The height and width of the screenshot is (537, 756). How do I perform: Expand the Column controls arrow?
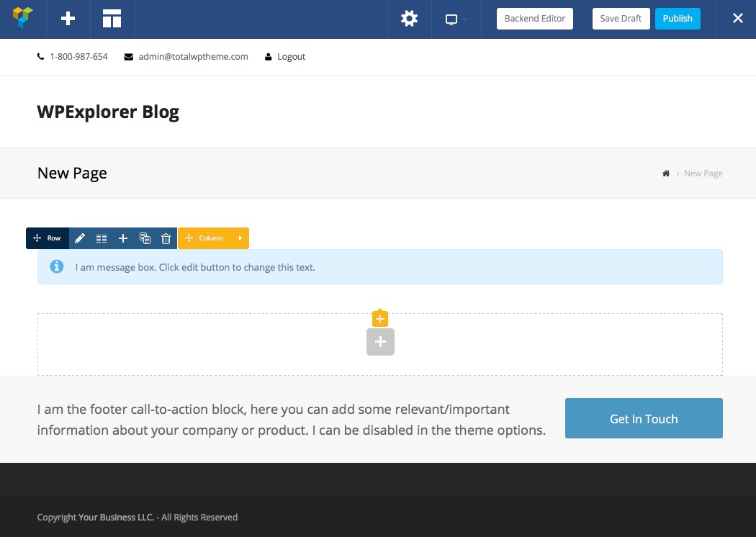click(240, 238)
